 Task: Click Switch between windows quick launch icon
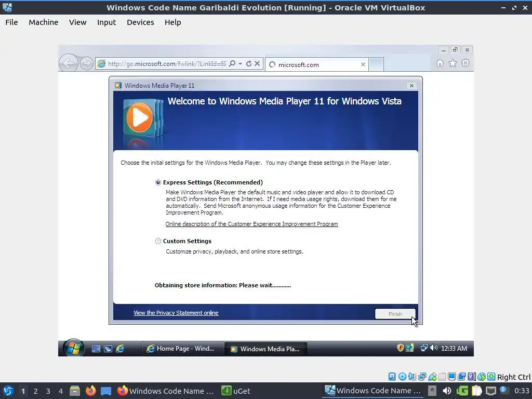pos(108,349)
